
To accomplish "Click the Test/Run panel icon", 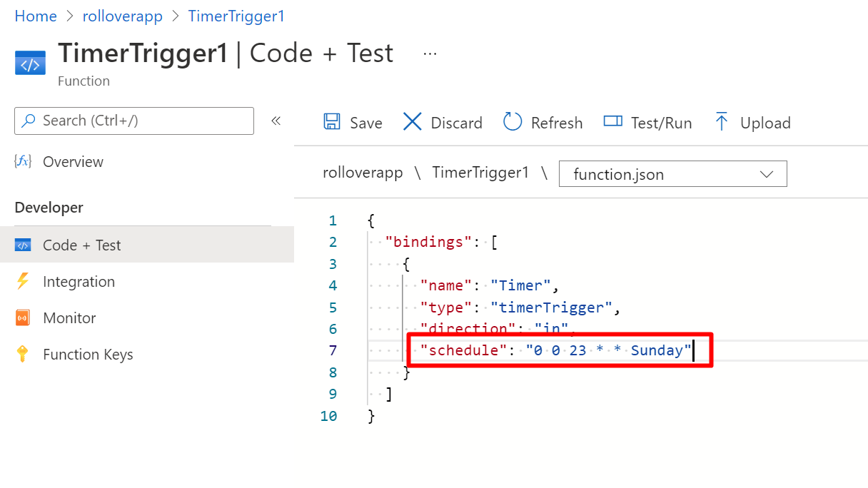I will point(613,122).
